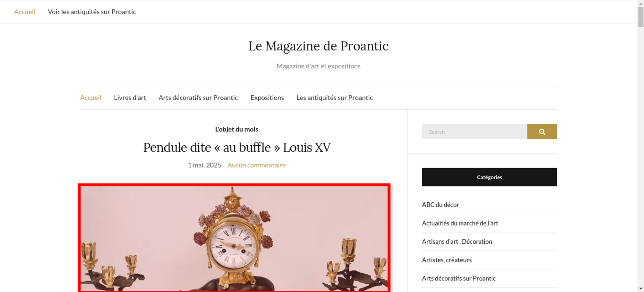Click the vertical scrollbar thumb
This screenshot has height=292, width=644.
coord(641,17)
